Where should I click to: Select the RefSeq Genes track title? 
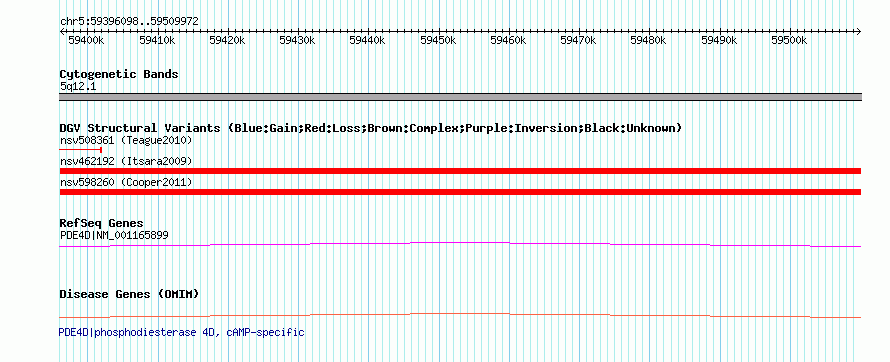[x=102, y=224]
